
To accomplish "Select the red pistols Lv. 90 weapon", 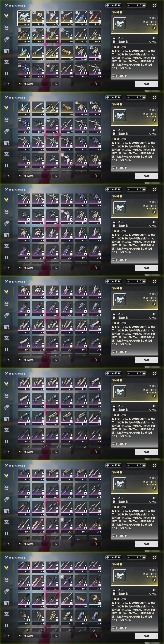I will [x=67, y=18].
